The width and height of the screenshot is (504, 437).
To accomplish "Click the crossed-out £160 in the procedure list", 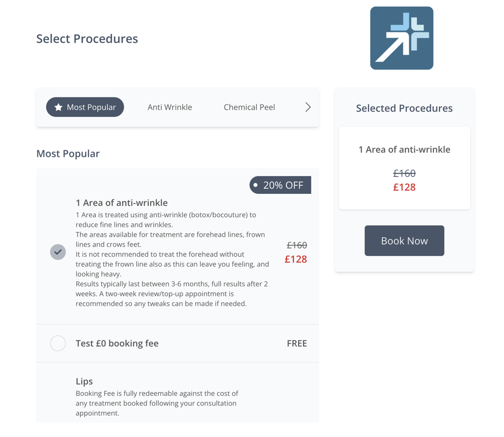I will [297, 245].
